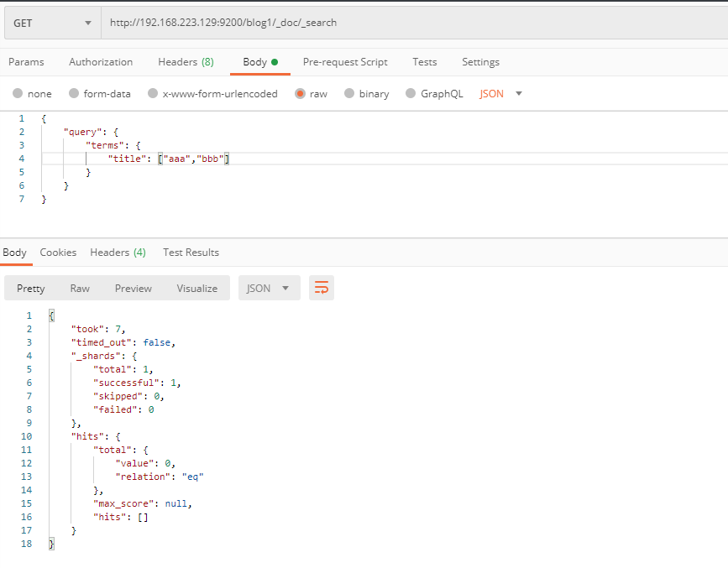Click the "aaa" value in request body
Viewport: 728px width, 568px height.
tap(176, 159)
